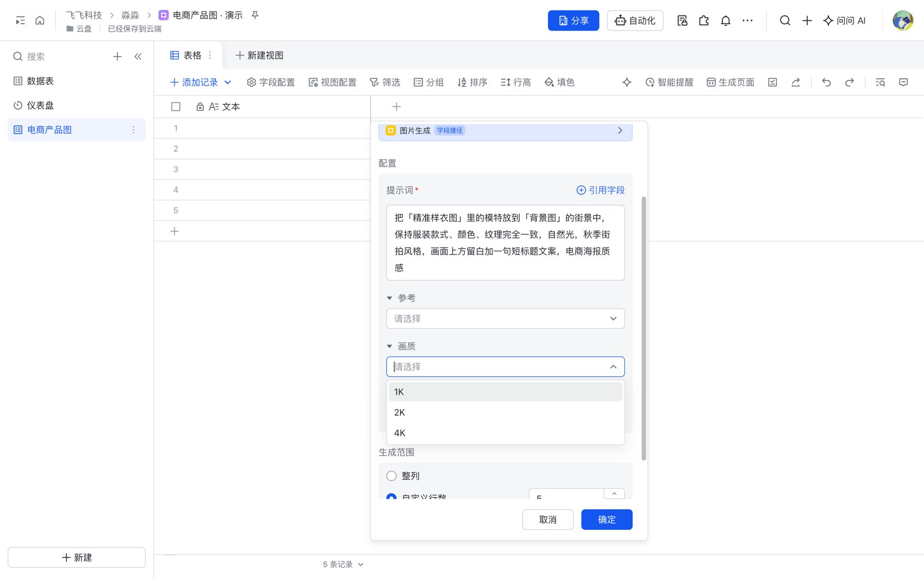924x578 pixels.
Task: Open the 行高 row height tool
Action: click(x=516, y=83)
